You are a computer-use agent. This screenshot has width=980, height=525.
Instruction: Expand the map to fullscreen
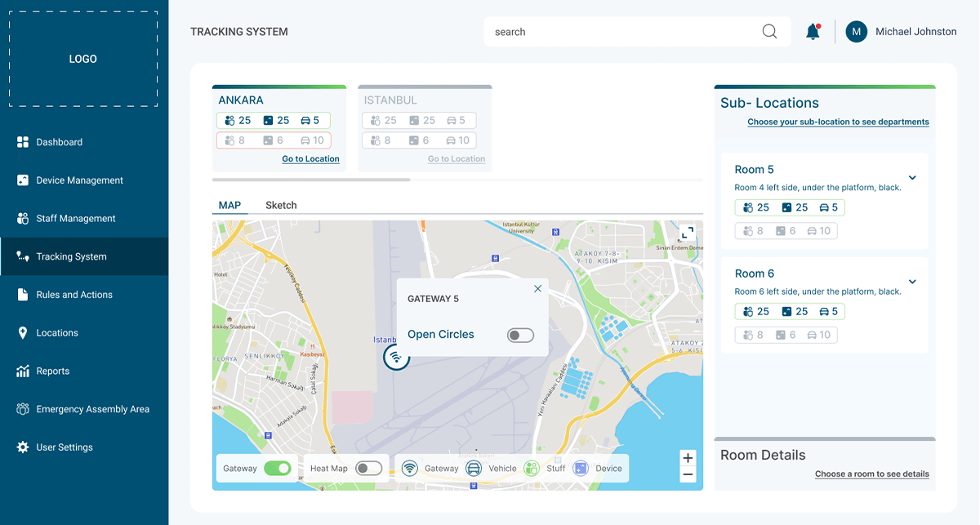click(687, 233)
